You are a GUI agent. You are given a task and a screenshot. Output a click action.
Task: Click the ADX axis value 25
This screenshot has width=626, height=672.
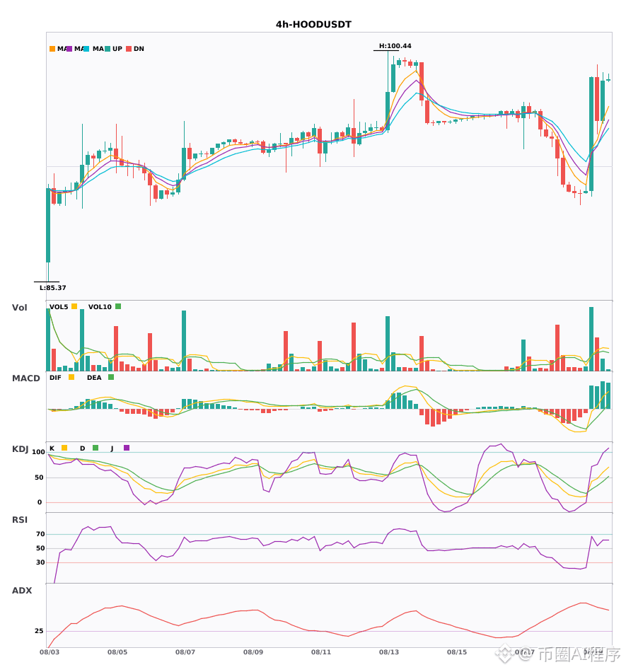[x=39, y=631]
